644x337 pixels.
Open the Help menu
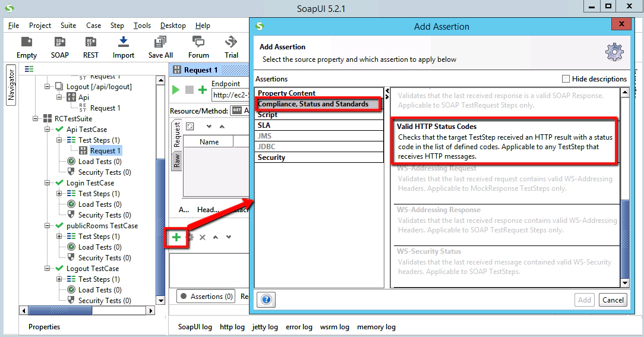click(x=203, y=26)
